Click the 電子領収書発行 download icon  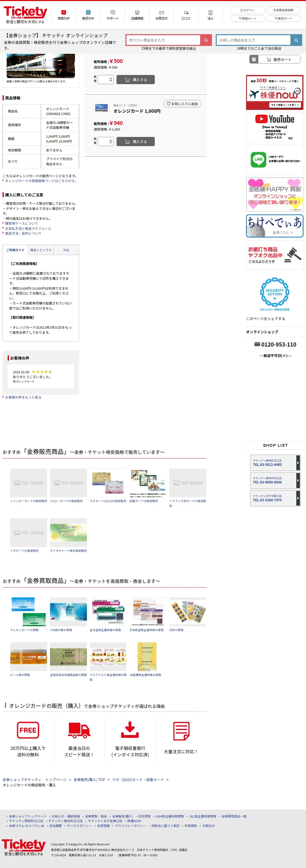tap(130, 730)
